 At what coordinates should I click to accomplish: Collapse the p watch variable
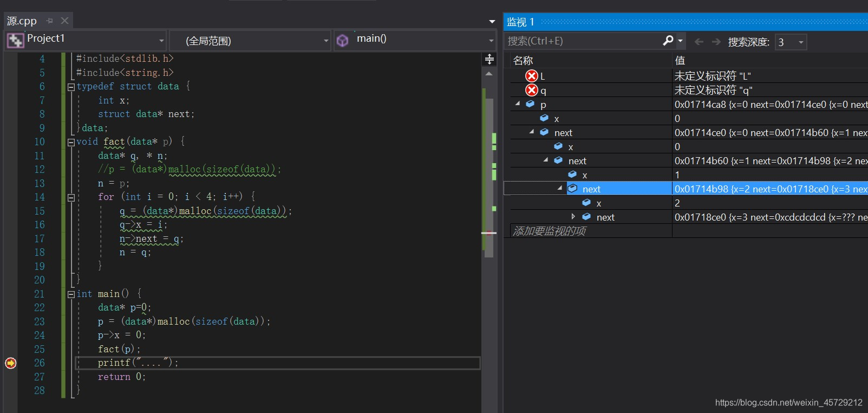518,104
